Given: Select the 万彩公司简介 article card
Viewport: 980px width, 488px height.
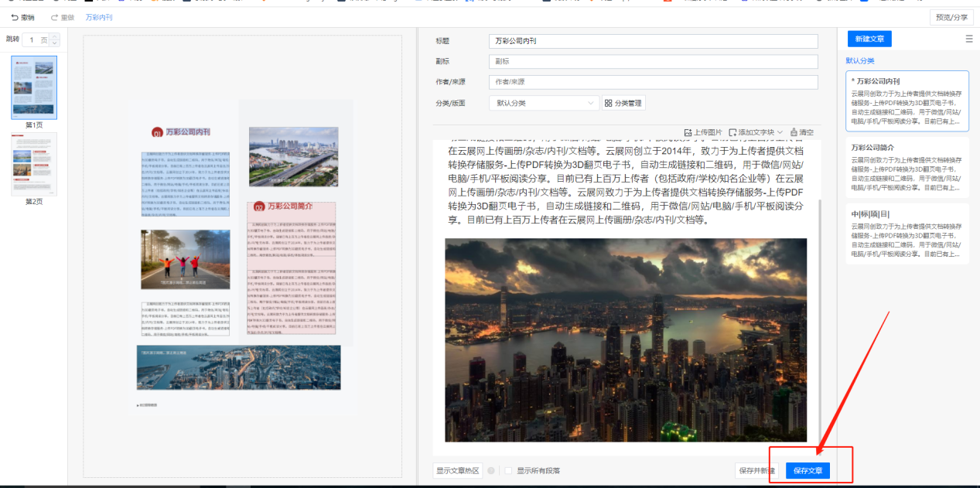Looking at the screenshot, I should [907, 167].
